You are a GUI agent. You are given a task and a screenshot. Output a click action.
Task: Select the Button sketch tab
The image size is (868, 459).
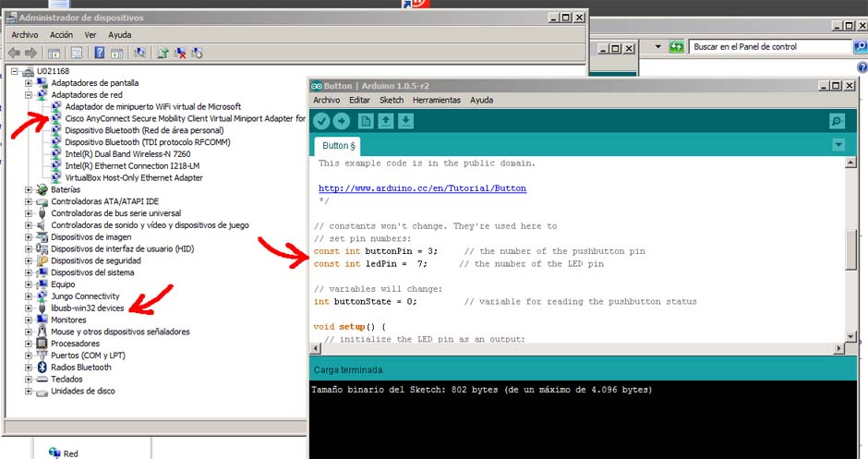pos(338,146)
